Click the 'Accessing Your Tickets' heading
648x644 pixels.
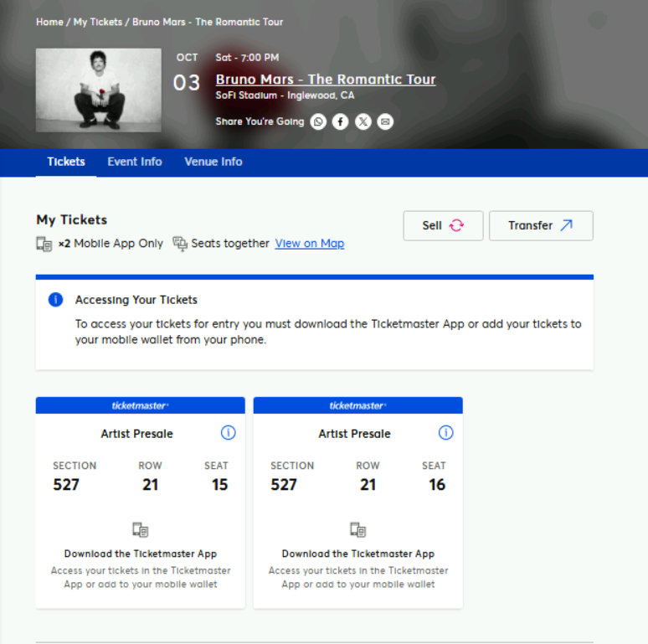tap(136, 300)
